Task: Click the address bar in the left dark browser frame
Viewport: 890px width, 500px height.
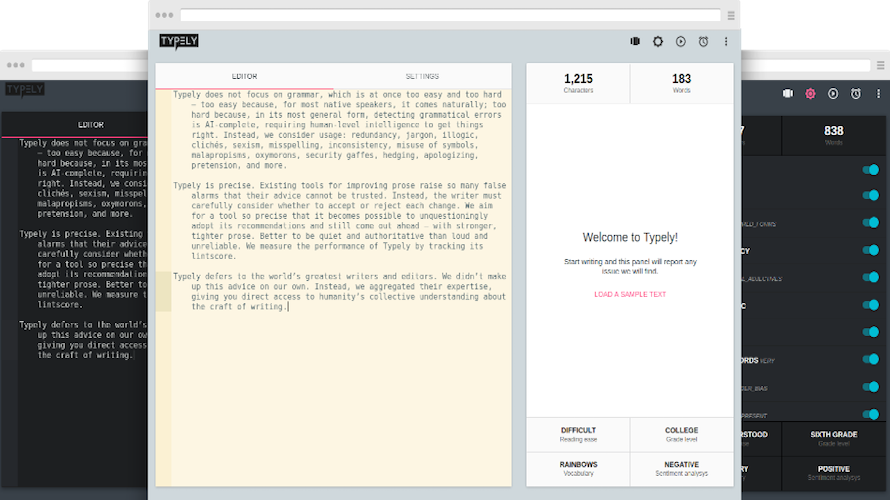Action: pos(90,65)
